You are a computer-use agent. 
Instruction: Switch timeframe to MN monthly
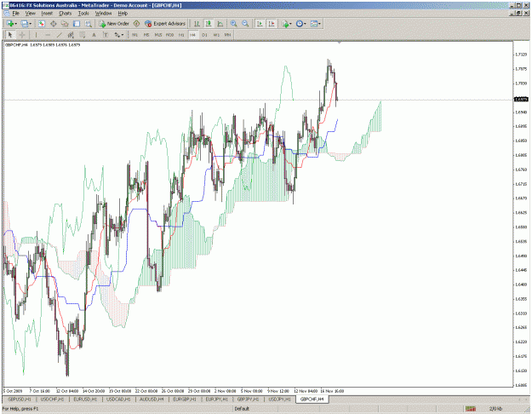(x=227, y=35)
